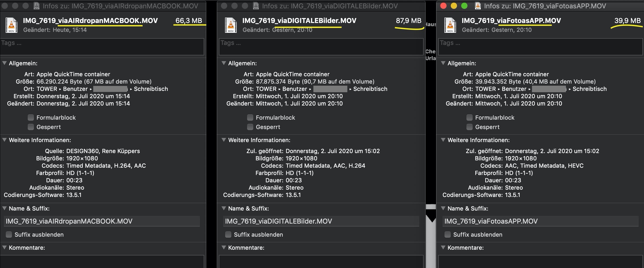Click title bar proxy icon of viaAIRdropanMACBOOK window
This screenshot has width=644, height=268.
point(37,6)
